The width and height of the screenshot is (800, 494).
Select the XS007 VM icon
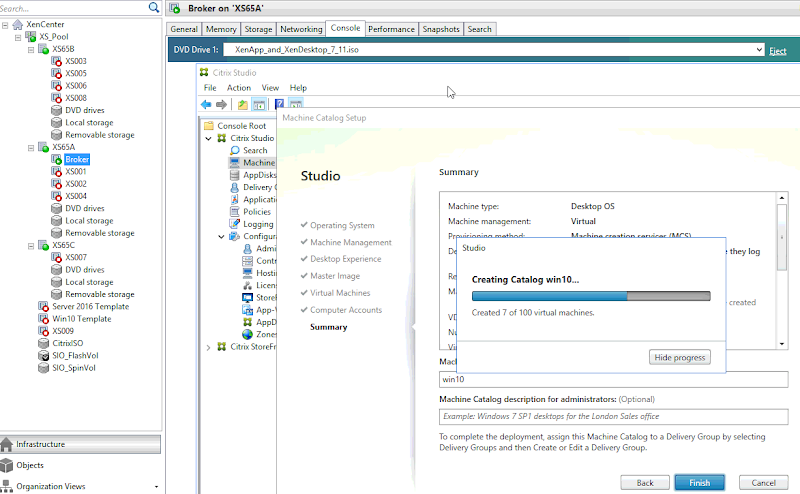[x=57, y=257]
